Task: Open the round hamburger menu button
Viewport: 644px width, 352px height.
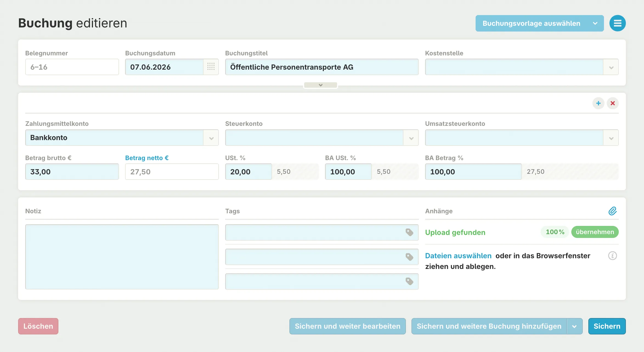Action: [617, 23]
